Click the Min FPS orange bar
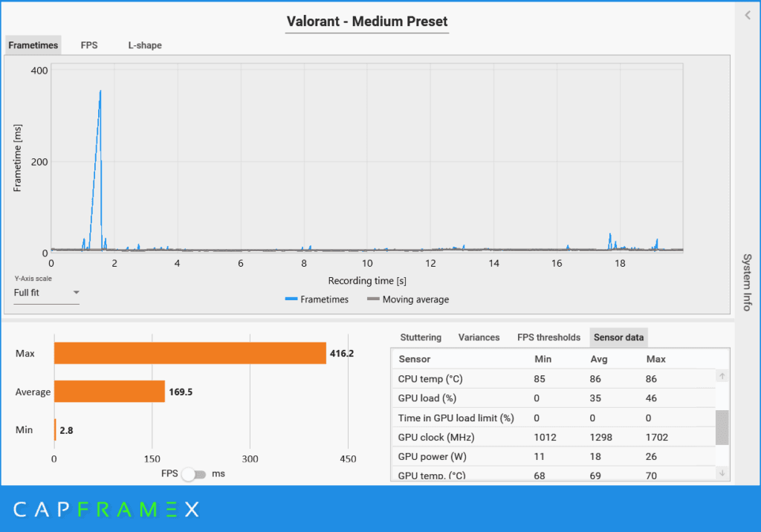Viewport: 761px width, 532px height. pyautogui.click(x=55, y=429)
